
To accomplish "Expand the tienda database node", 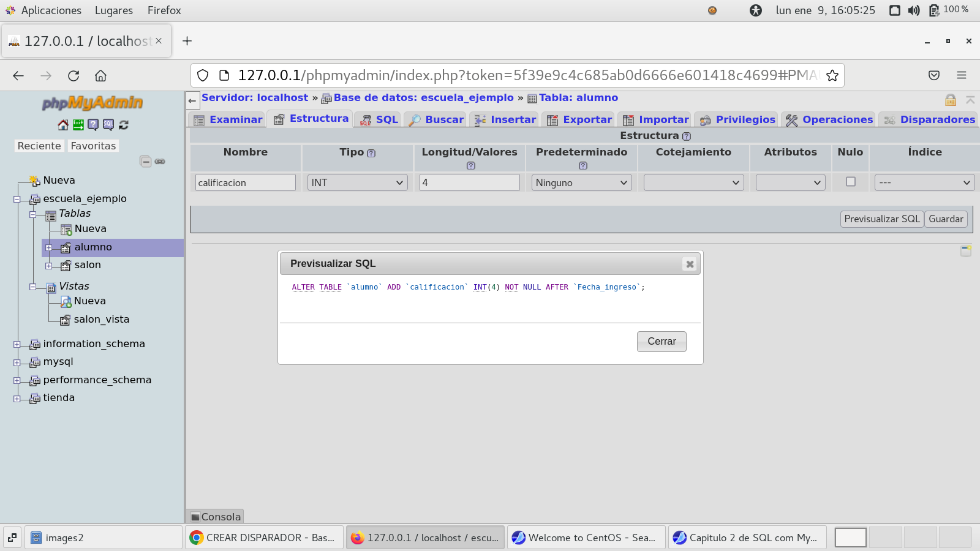I will tap(17, 399).
